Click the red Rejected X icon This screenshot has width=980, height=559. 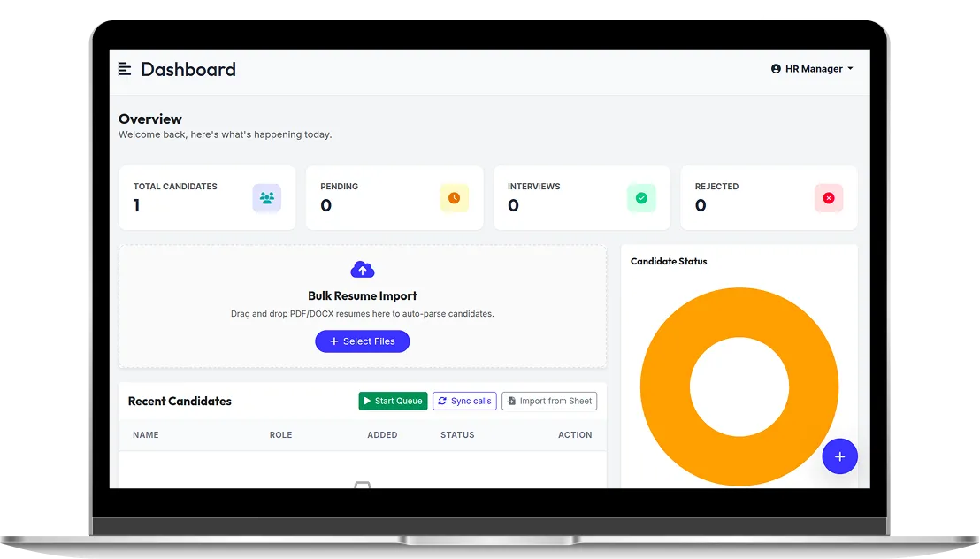coord(829,198)
